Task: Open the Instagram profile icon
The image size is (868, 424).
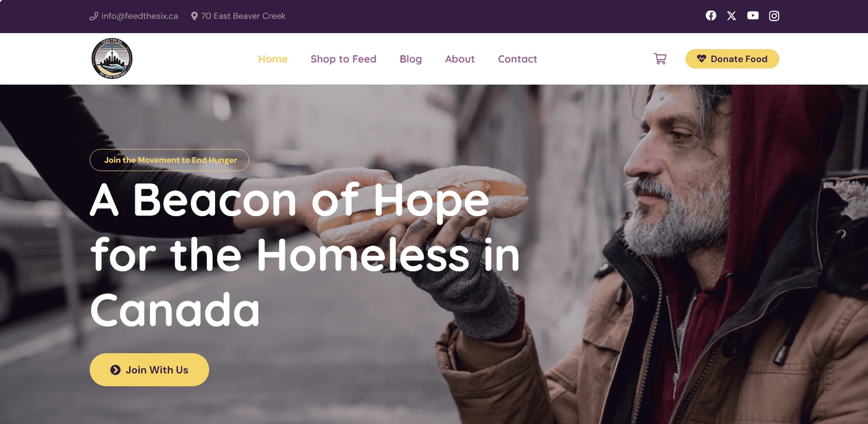Action: coord(774,16)
